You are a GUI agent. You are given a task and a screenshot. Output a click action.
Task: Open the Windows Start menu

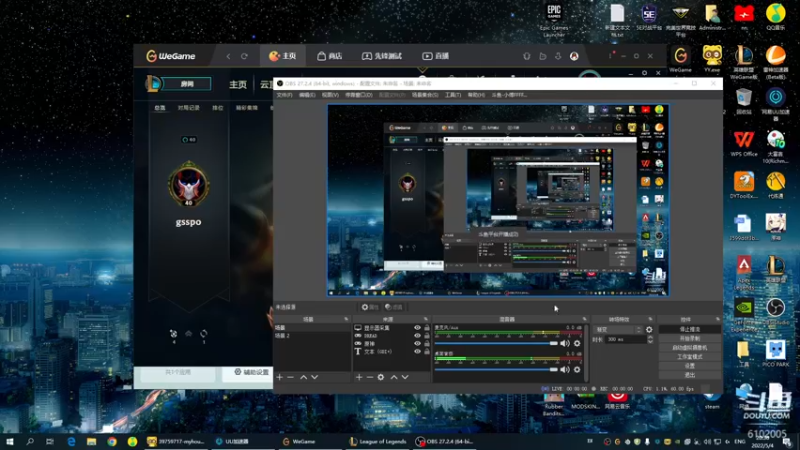[9, 441]
